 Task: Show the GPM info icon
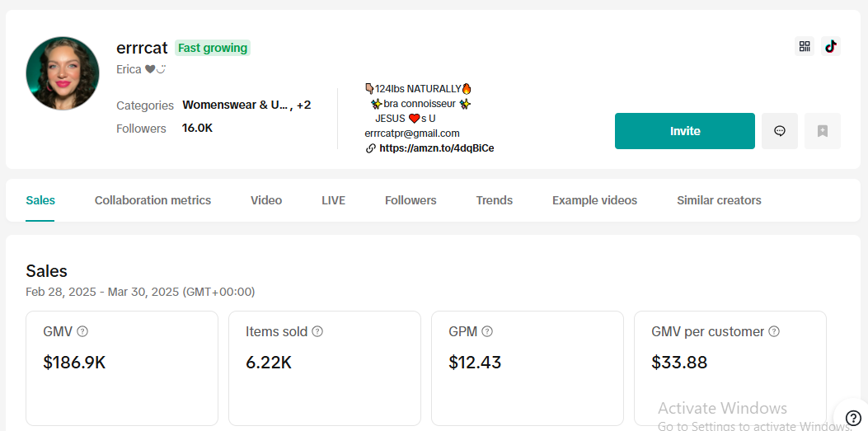487,331
